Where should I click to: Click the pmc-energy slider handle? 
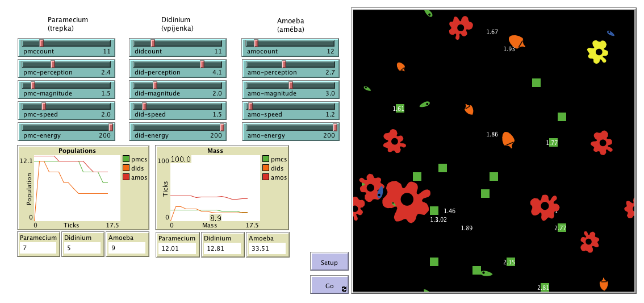[x=111, y=127]
